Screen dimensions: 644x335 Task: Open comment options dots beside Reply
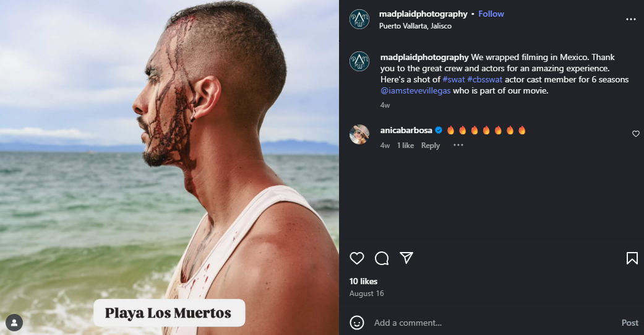pyautogui.click(x=458, y=145)
